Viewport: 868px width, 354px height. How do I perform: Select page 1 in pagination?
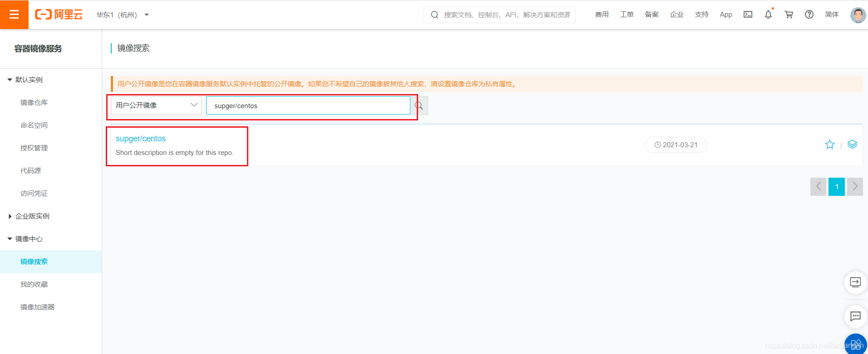click(837, 187)
